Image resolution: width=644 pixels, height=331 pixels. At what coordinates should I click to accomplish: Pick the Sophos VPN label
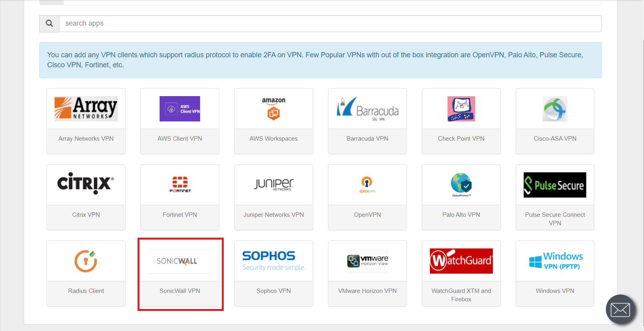273,291
